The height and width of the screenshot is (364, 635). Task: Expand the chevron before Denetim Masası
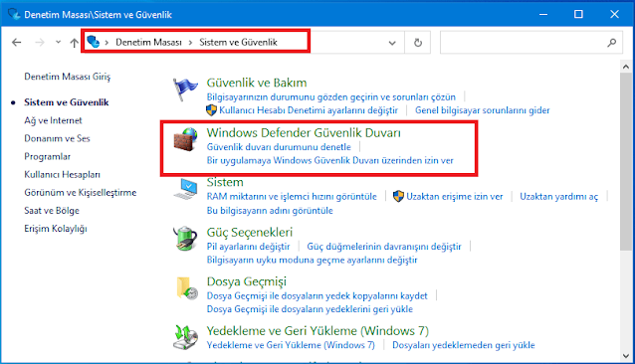(x=106, y=43)
